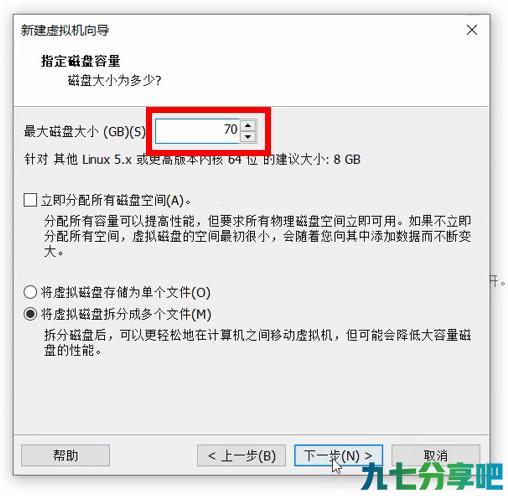Close the 新建虚拟机向导 dialog
This screenshot has height=496, width=508.
(472, 30)
